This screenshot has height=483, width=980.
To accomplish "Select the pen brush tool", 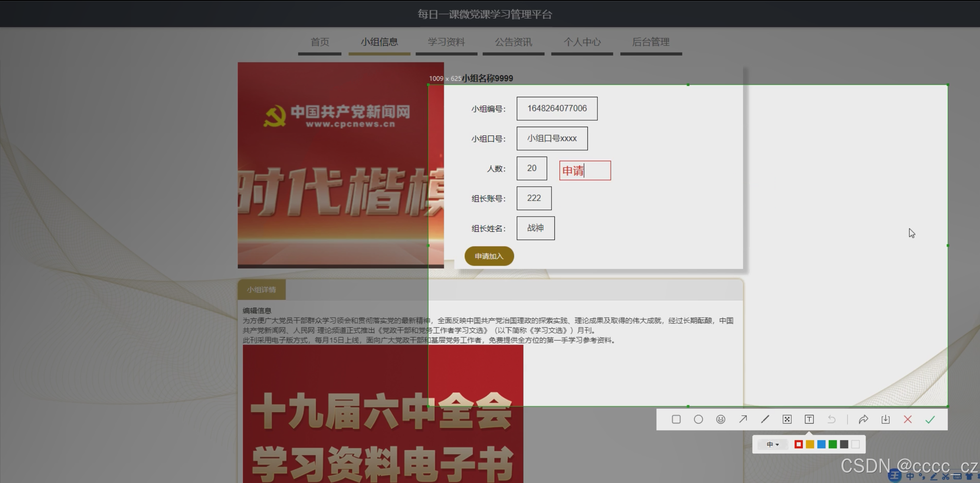I will 765,419.
